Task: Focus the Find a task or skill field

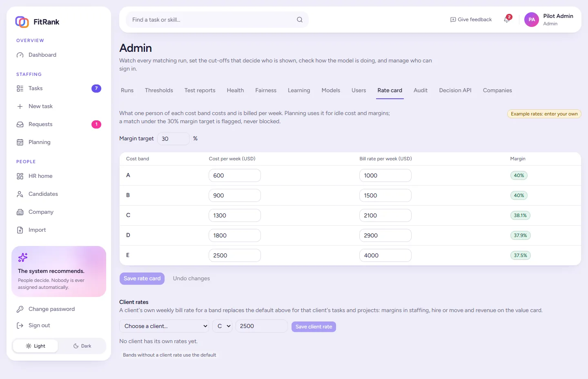Action: 217,20
